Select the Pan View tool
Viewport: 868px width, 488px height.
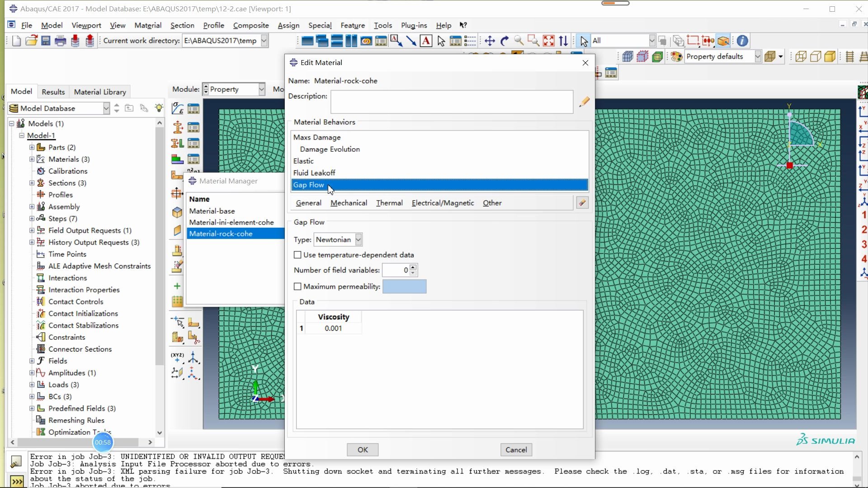(x=490, y=41)
